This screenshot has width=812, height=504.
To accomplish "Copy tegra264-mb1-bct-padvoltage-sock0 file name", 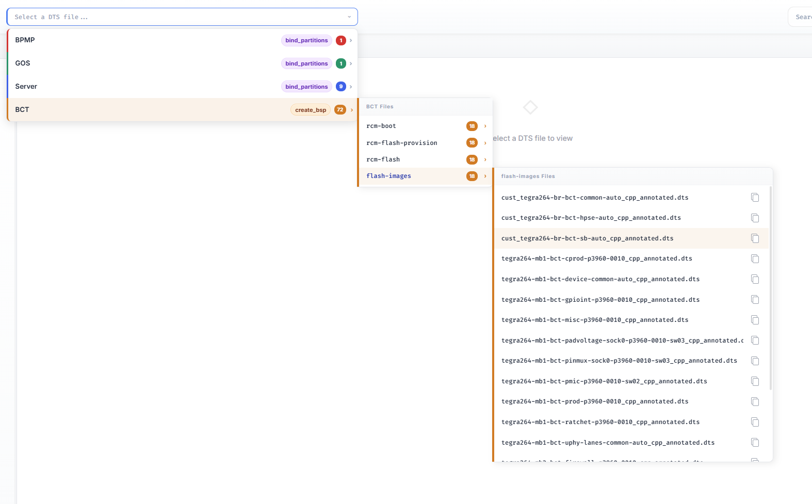I will pyautogui.click(x=755, y=340).
